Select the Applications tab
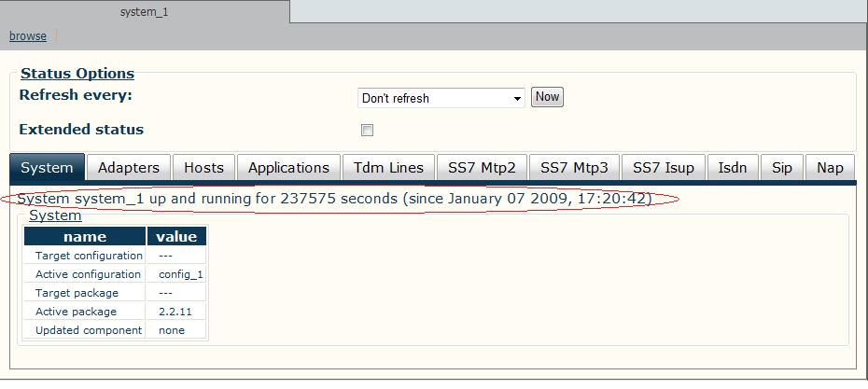Image resolution: width=868 pixels, height=389 pixels. pos(288,168)
